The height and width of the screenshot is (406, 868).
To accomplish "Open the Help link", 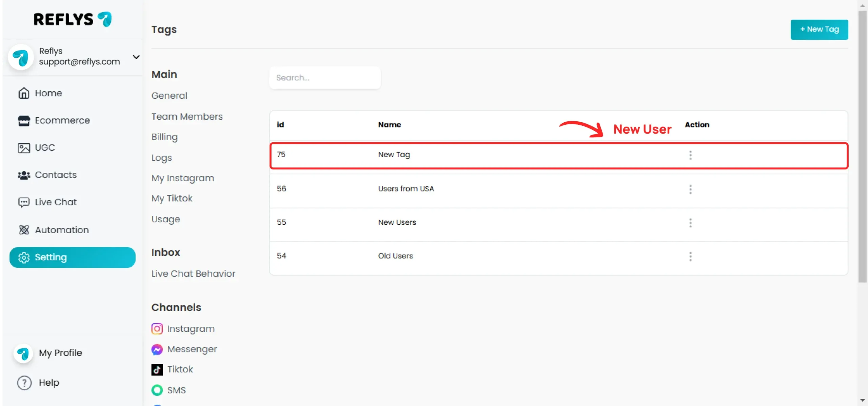I will (49, 383).
